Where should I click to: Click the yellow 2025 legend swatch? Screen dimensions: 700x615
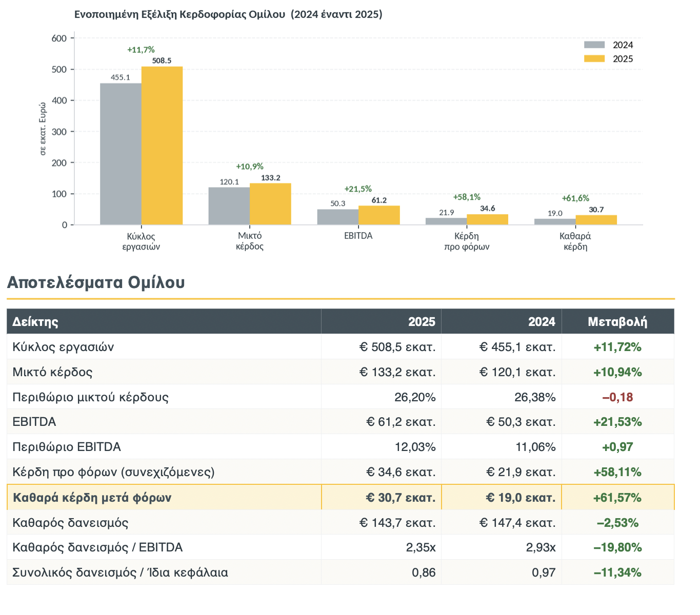(594, 59)
